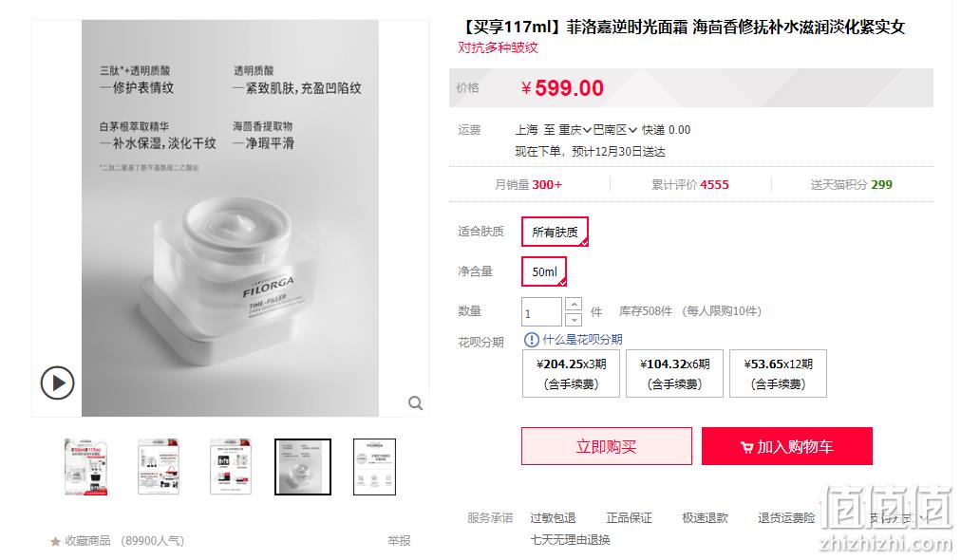Click the star icon to favorite product

[x=55, y=541]
